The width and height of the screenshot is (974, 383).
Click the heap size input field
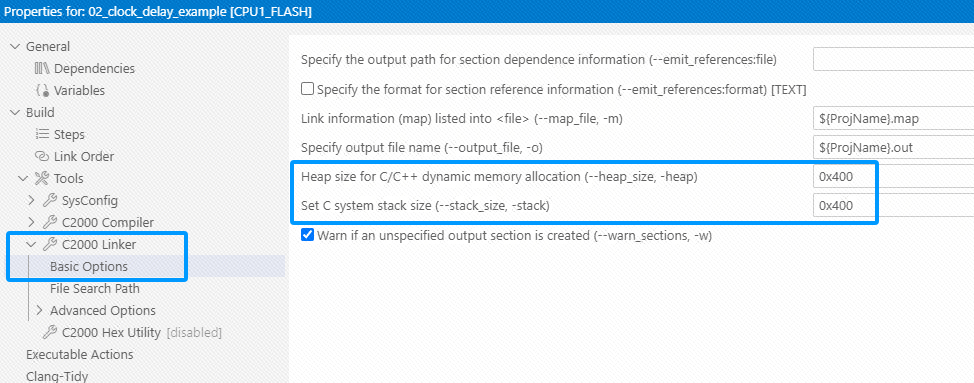point(893,176)
